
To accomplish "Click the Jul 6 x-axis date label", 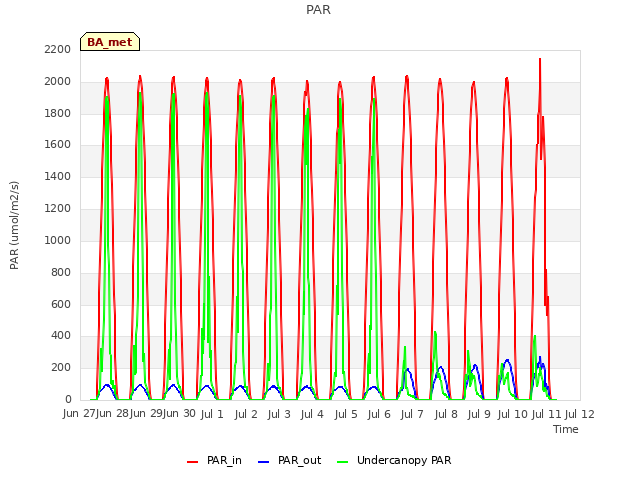I will (x=379, y=415).
